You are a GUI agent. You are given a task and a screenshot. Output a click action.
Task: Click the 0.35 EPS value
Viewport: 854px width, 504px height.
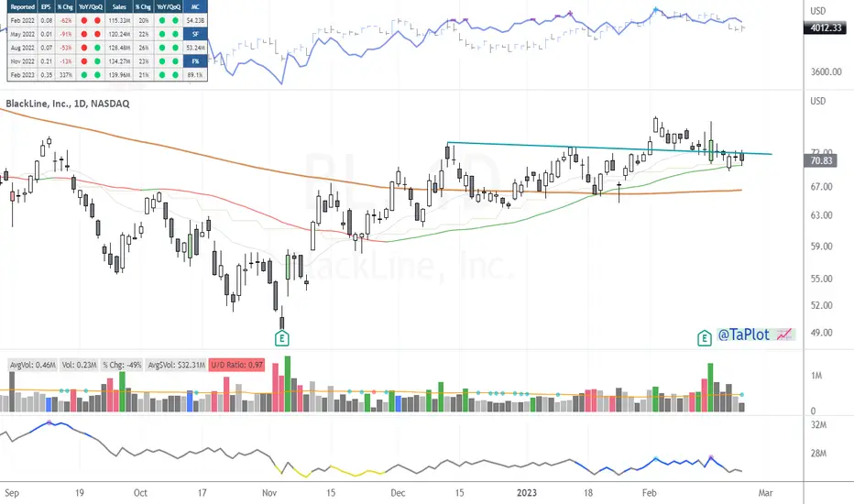click(47, 74)
